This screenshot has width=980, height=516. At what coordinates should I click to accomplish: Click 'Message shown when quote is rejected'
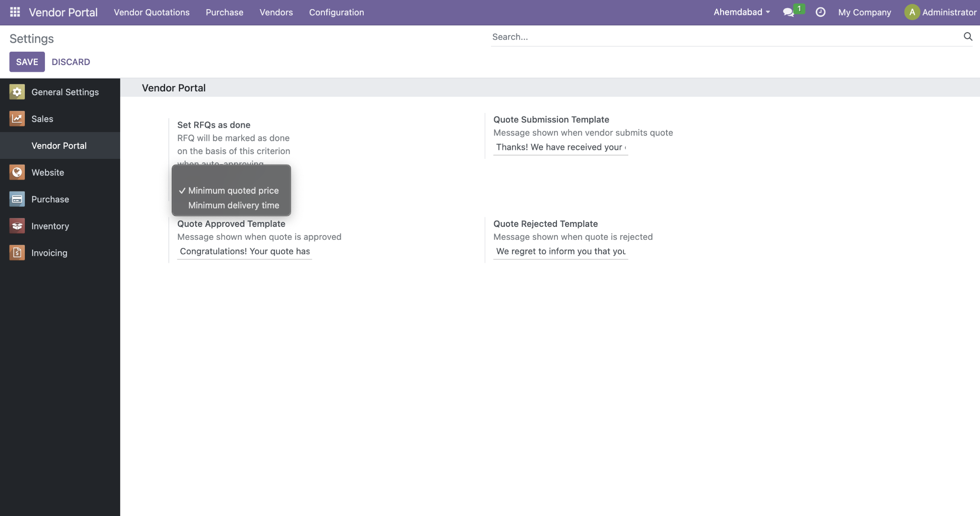573,237
